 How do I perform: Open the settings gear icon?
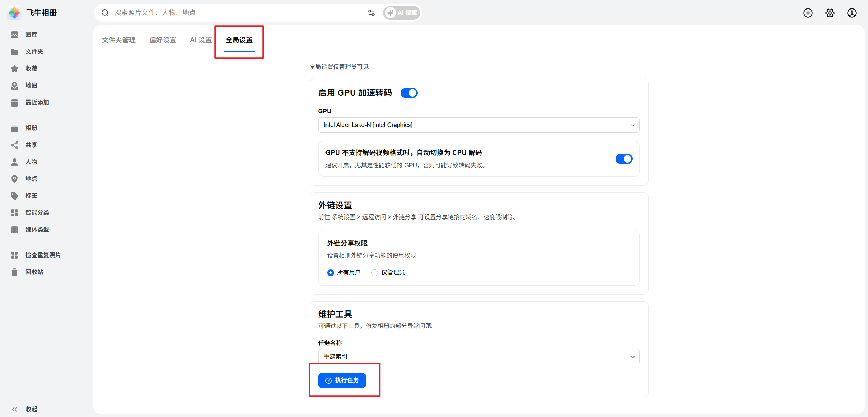[x=830, y=13]
